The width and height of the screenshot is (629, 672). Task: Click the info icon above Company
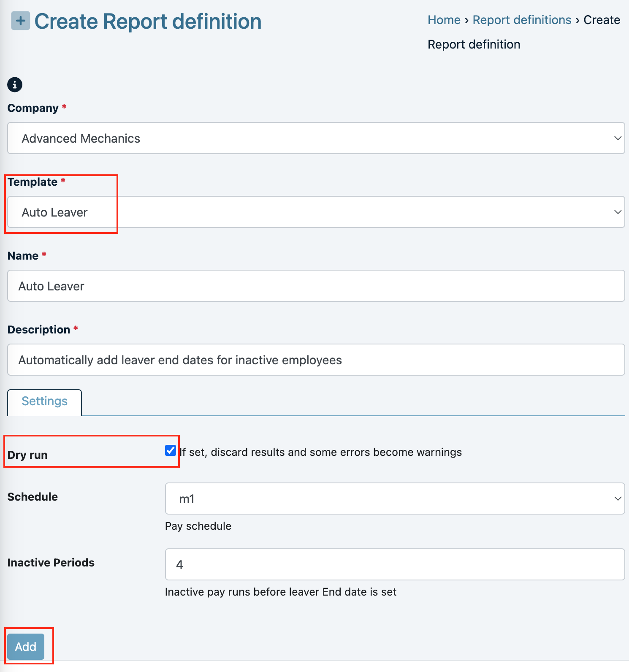(x=15, y=85)
